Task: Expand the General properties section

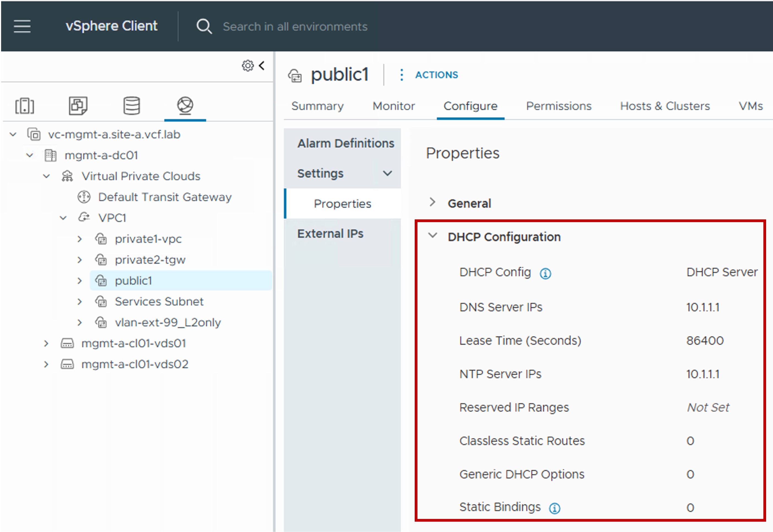Action: tap(432, 202)
